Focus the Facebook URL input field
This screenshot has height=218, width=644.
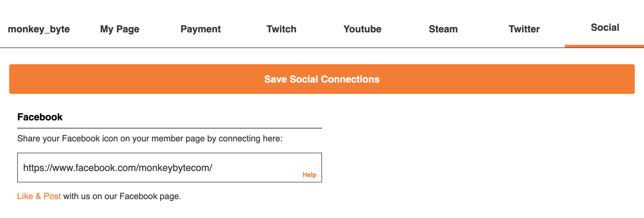169,168
